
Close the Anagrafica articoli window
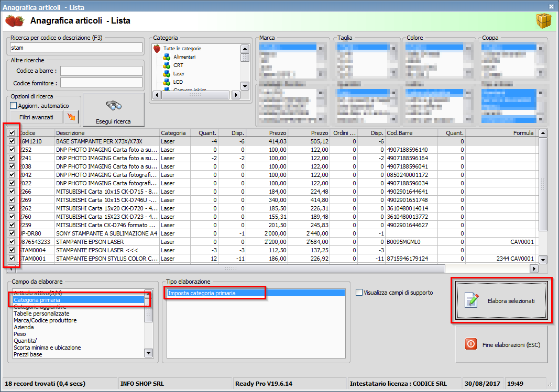click(551, 6)
